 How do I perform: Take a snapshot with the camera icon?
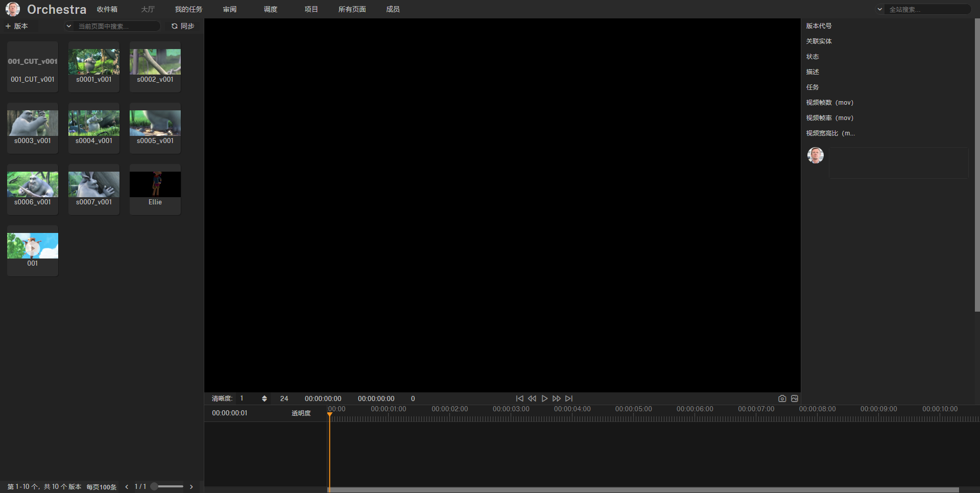tap(782, 398)
